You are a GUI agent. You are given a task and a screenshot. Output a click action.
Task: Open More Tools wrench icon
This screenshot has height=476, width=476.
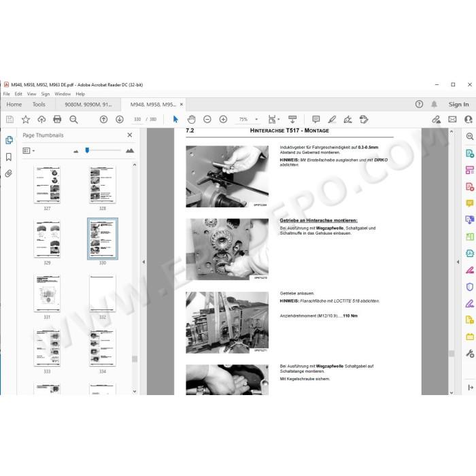point(470,354)
